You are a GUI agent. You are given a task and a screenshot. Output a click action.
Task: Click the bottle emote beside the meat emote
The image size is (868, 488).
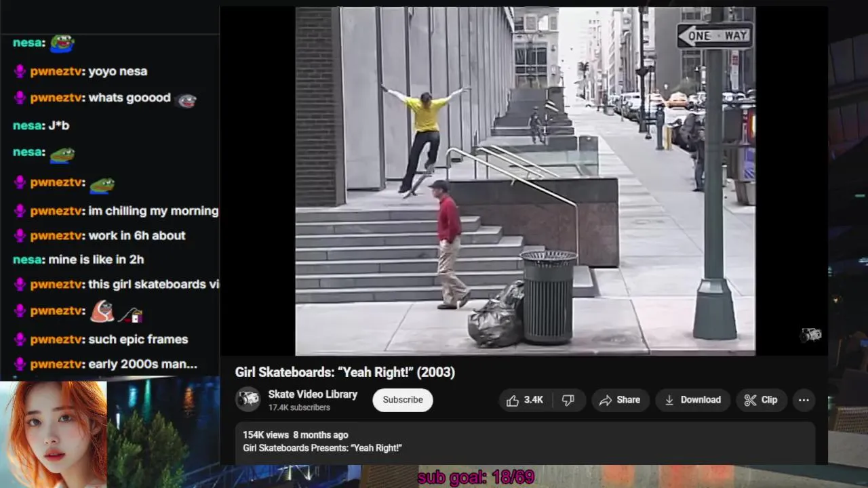(130, 314)
